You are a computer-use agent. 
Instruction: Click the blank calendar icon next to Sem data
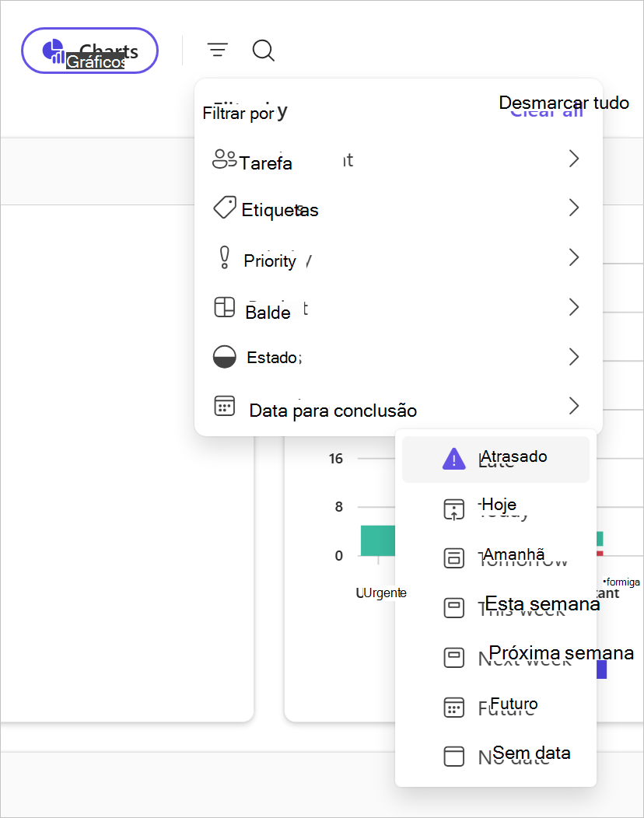click(453, 756)
